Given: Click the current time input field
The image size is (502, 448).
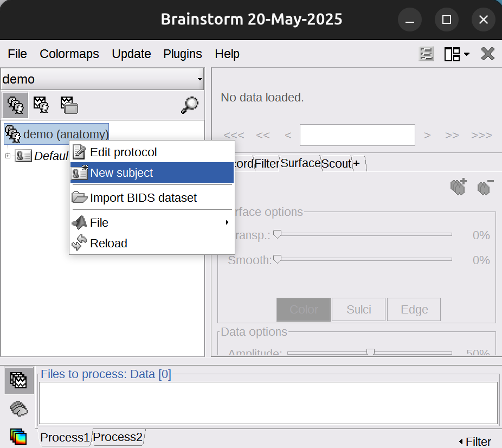Looking at the screenshot, I should [x=357, y=135].
